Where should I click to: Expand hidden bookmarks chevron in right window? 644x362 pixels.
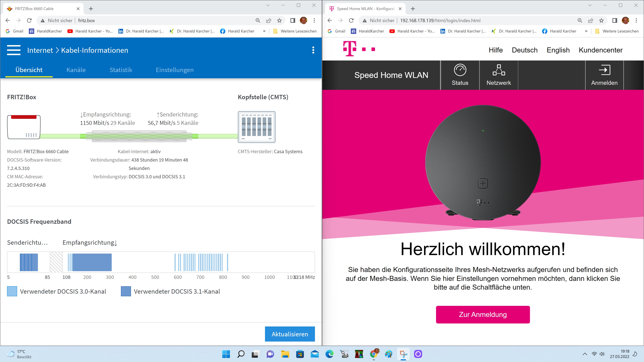click(x=586, y=31)
